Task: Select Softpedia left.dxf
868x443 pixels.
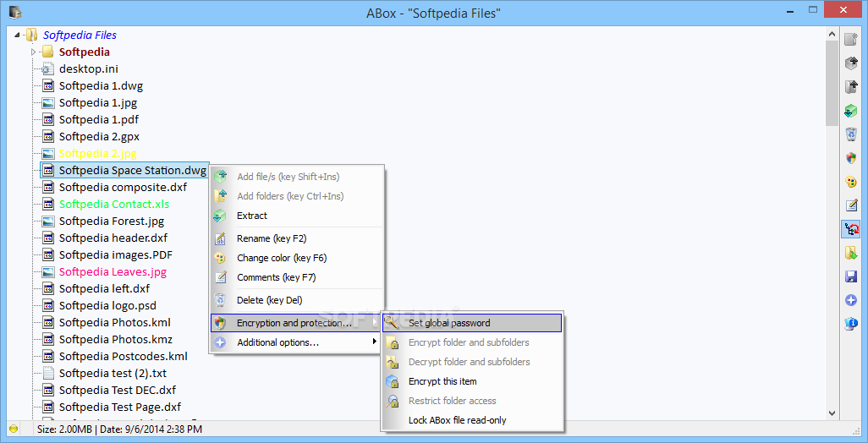Action: [x=105, y=288]
